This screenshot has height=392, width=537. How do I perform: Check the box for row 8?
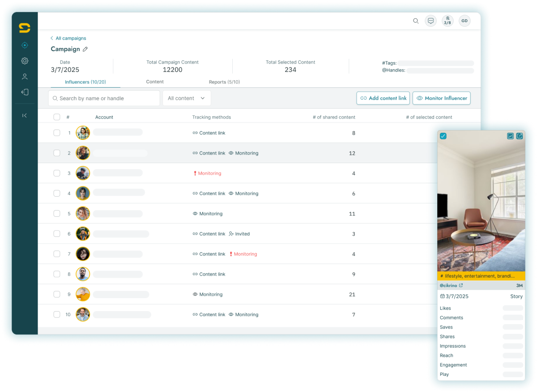pos(57,274)
